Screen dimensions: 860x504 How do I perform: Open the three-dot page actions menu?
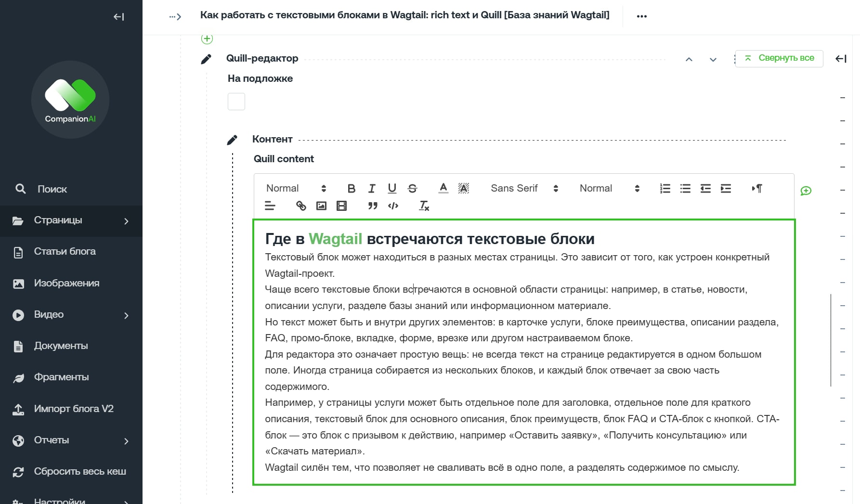click(641, 16)
